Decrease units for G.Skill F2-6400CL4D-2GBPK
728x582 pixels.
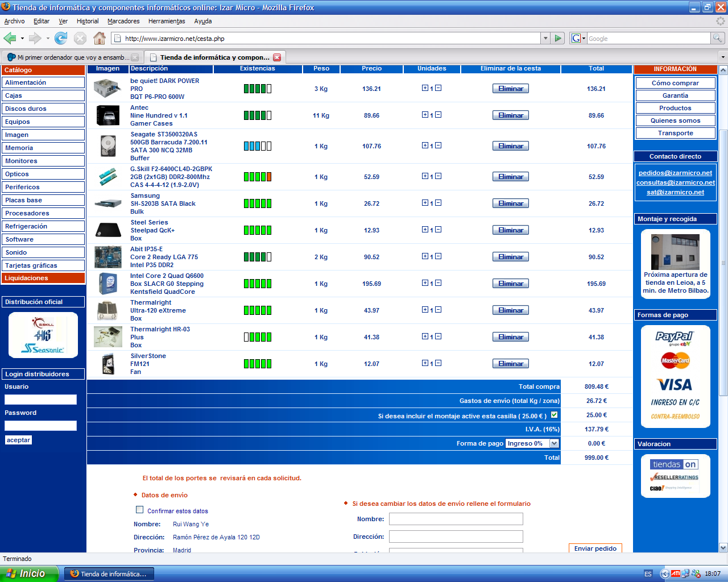click(x=438, y=176)
